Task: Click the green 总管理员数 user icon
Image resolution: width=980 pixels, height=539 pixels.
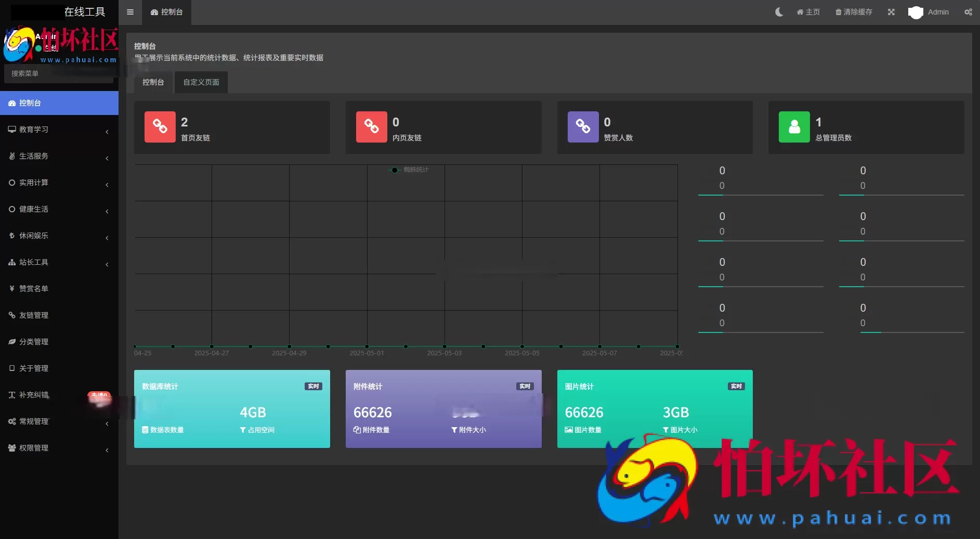Action: click(x=794, y=126)
